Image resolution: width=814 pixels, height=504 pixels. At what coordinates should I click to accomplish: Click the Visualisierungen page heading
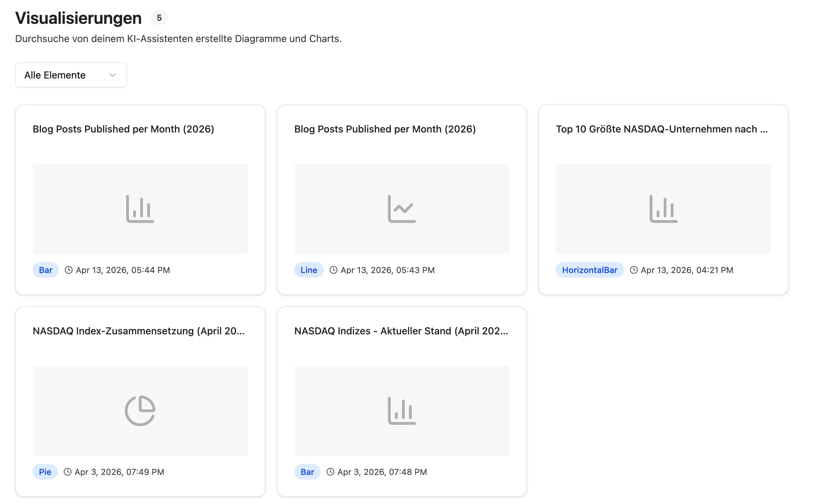(78, 18)
